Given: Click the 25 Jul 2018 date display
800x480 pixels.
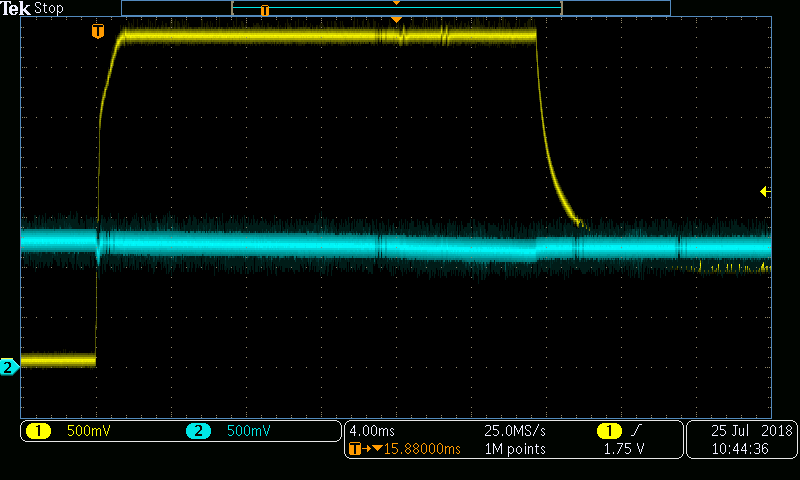Looking at the screenshot, I should pyautogui.click(x=750, y=431).
